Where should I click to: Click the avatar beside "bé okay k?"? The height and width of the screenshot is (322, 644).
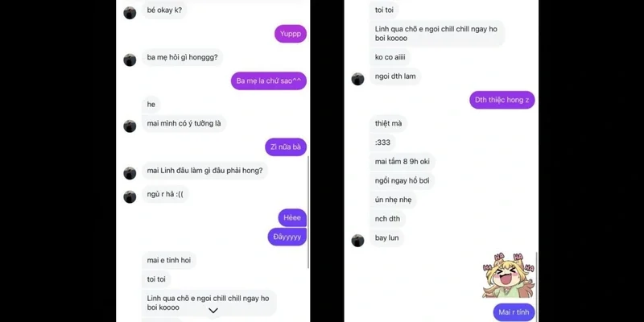pyautogui.click(x=130, y=13)
